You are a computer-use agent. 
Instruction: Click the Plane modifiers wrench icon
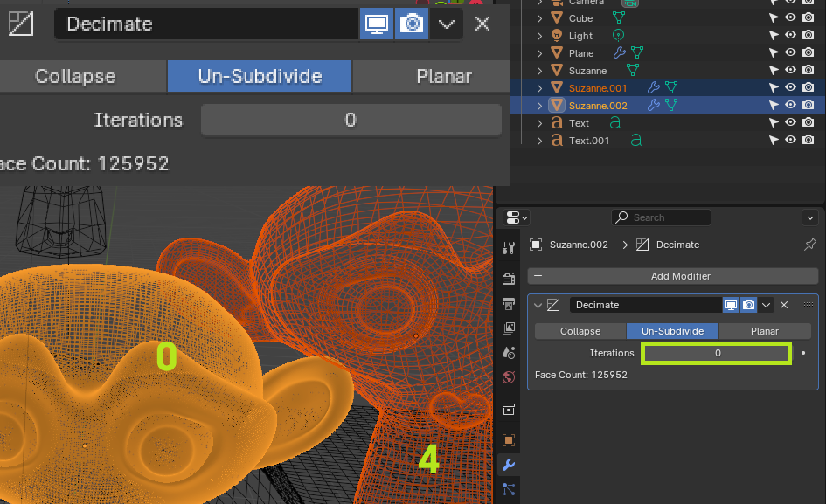620,52
